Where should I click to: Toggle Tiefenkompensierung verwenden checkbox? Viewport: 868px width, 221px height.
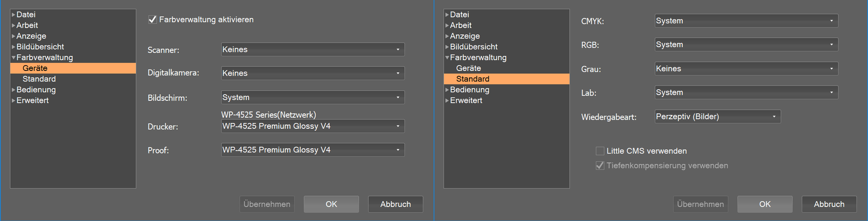600,166
